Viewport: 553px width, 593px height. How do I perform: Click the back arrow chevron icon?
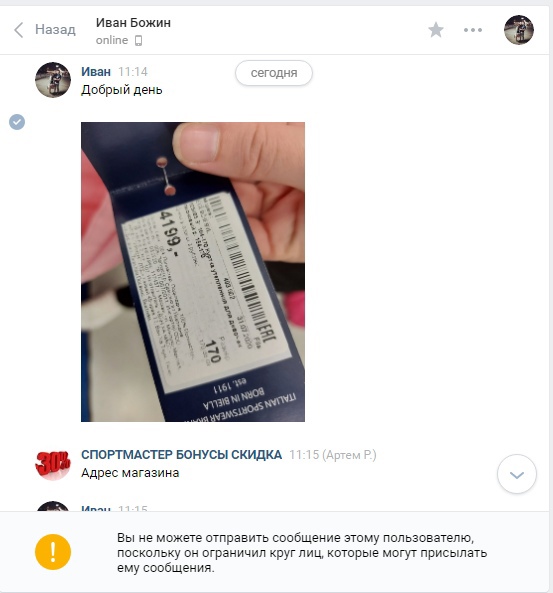[x=19, y=30]
